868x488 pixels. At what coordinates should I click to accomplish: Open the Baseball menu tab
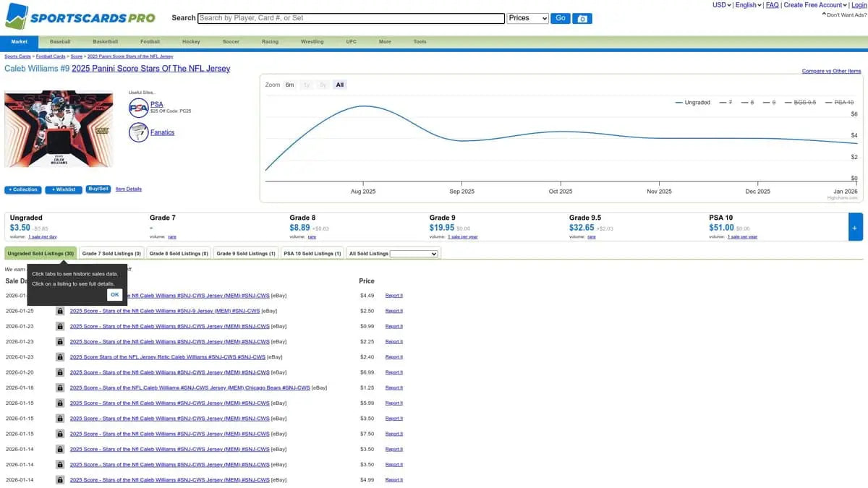pyautogui.click(x=61, y=42)
